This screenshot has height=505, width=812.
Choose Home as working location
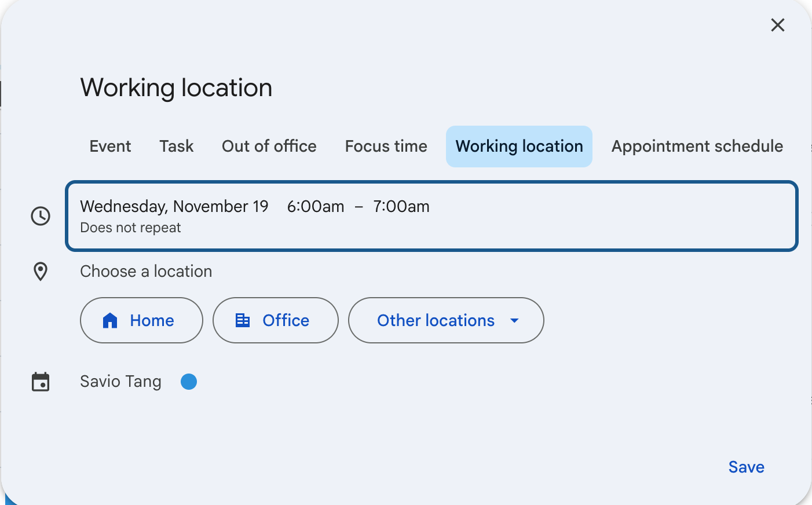click(x=141, y=320)
